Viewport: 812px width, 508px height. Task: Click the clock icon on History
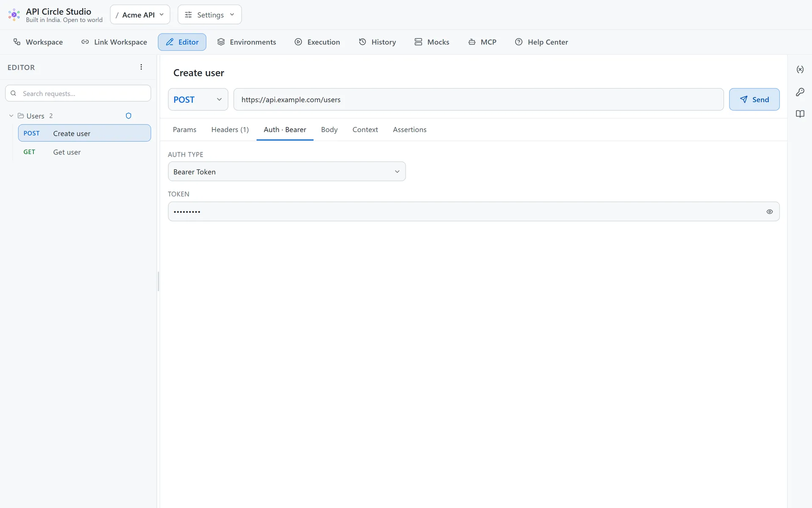(362, 42)
